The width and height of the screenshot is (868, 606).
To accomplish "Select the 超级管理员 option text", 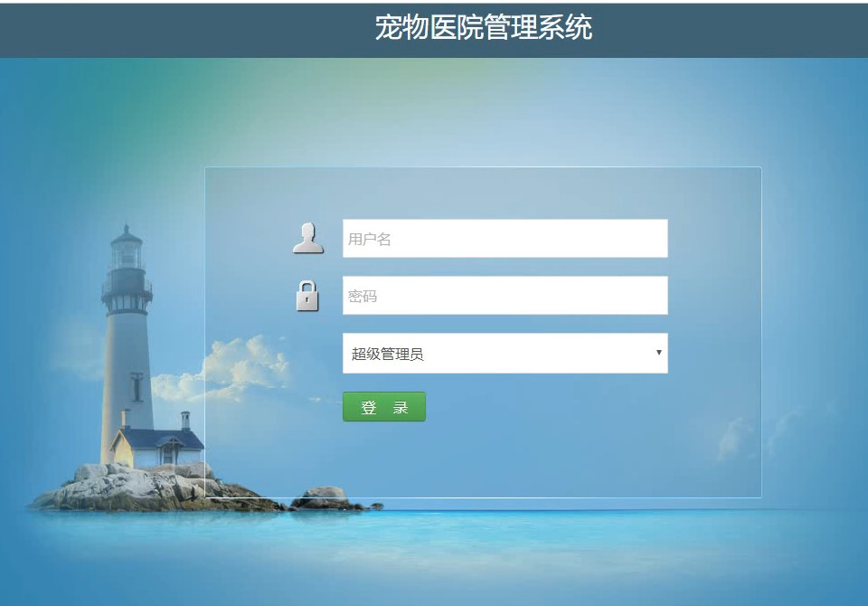I will (x=388, y=354).
